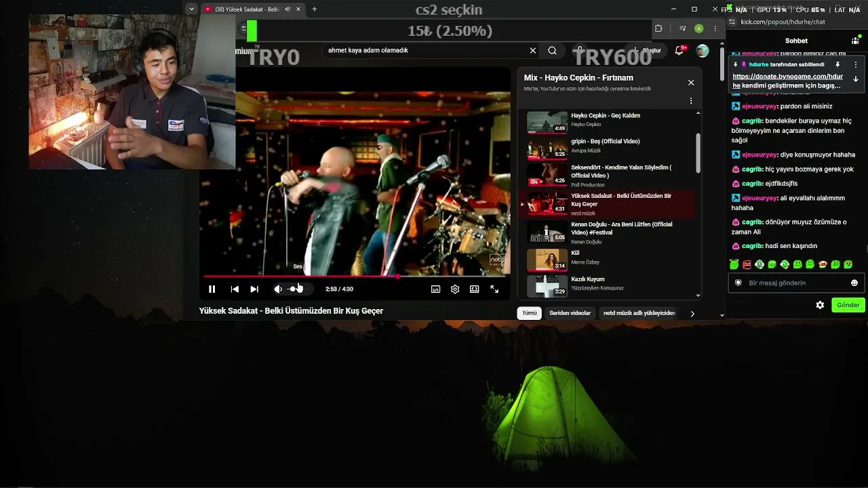Open the chat viewers list icon
Image resolution: width=868 pixels, height=488 pixels.
click(856, 41)
